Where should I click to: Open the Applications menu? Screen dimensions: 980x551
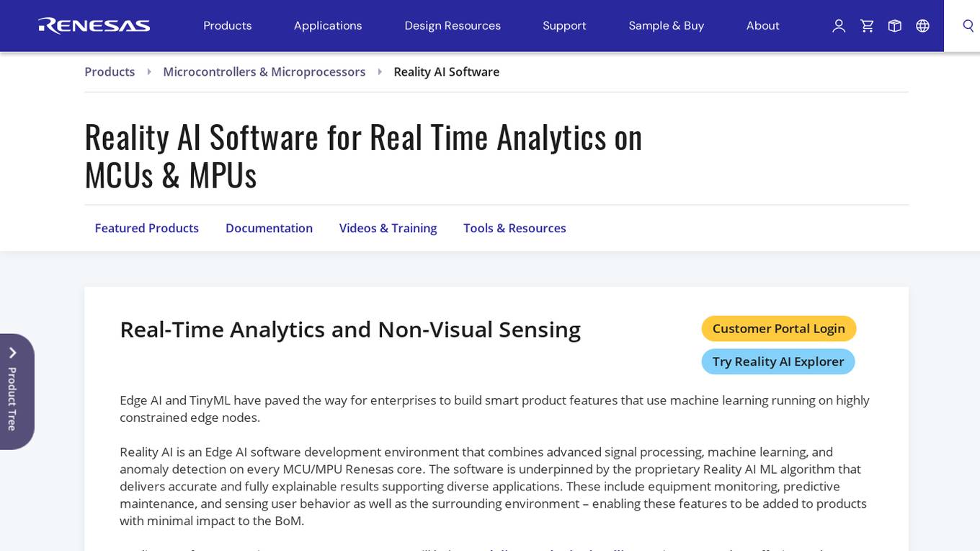click(x=328, y=26)
